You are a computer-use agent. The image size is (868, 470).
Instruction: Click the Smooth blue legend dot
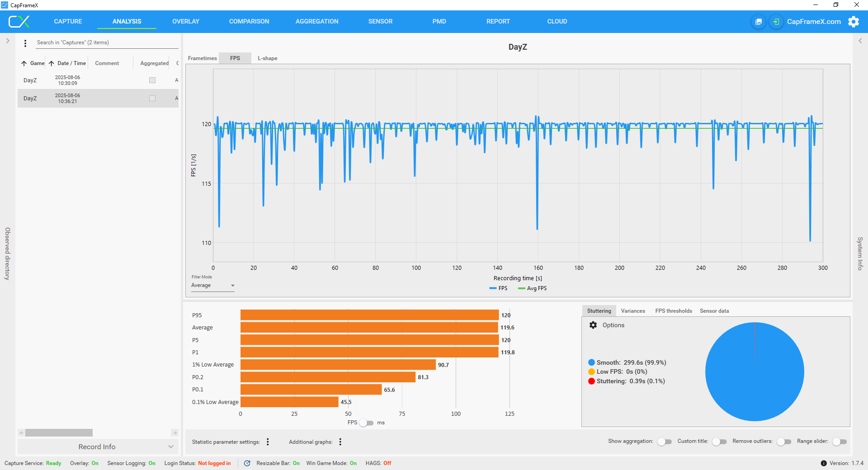(x=591, y=362)
